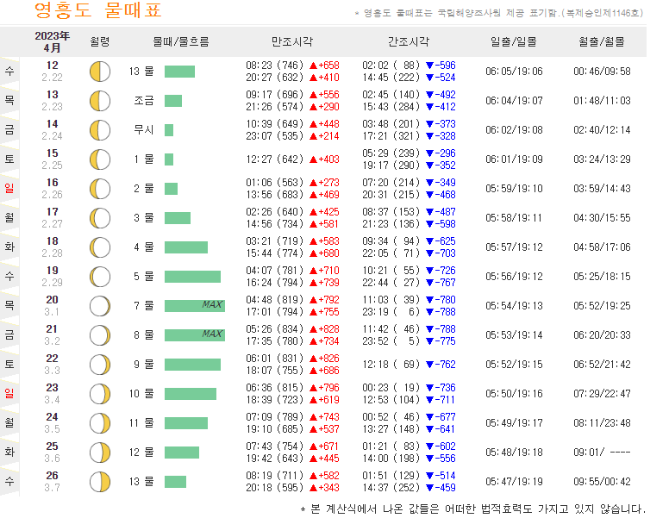Click the moon phase icon for April 24

tap(100, 423)
